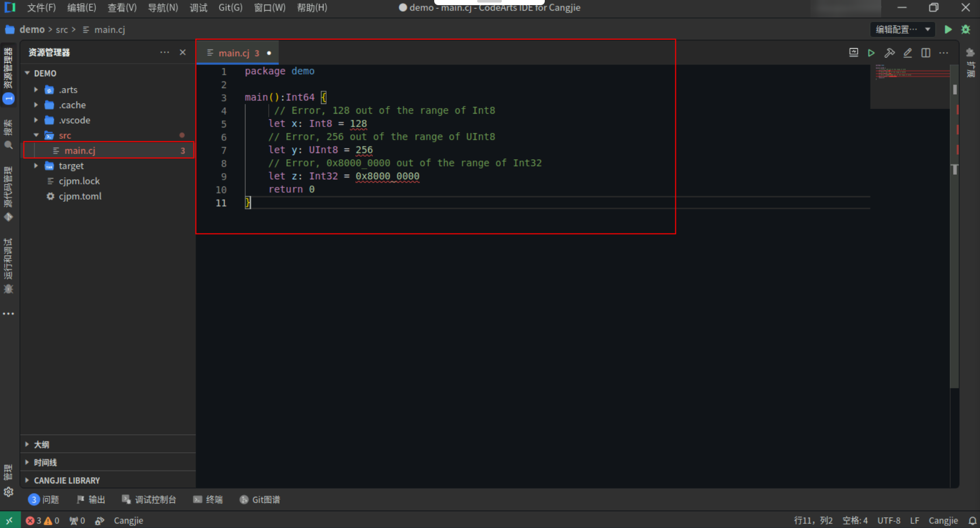The height and width of the screenshot is (528, 980).
Task: Open editor more actions ellipsis
Action: (x=944, y=53)
